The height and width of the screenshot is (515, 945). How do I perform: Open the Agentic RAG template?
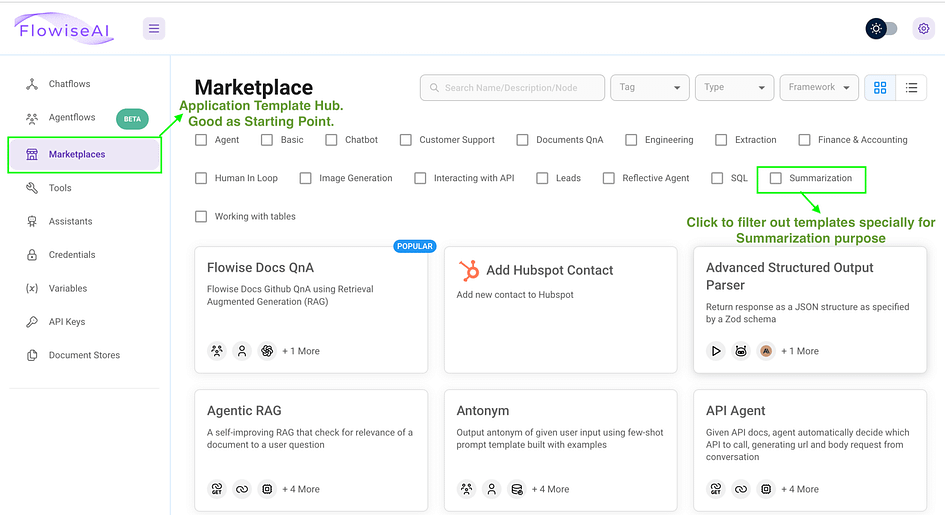click(x=311, y=451)
